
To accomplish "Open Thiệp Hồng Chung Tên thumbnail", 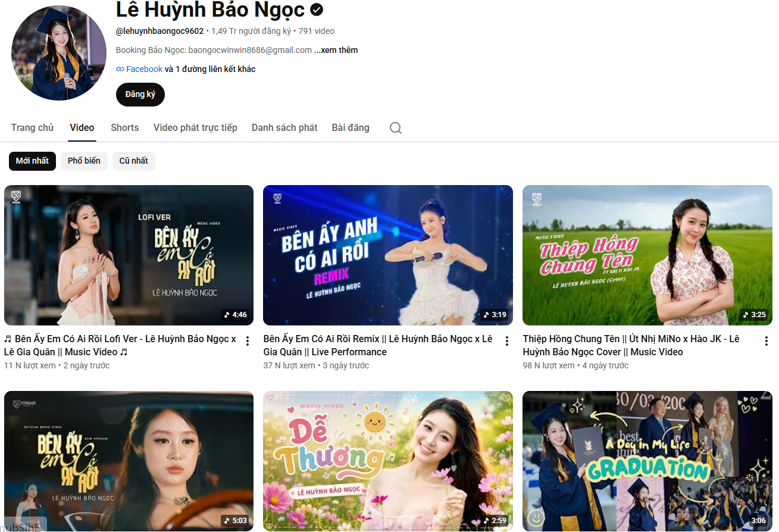I will click(x=647, y=255).
